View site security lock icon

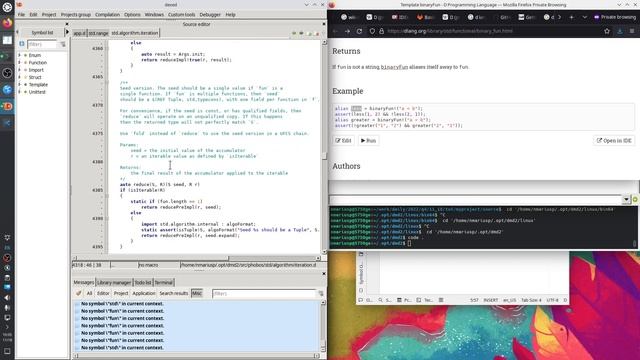pyautogui.click(x=382, y=31)
